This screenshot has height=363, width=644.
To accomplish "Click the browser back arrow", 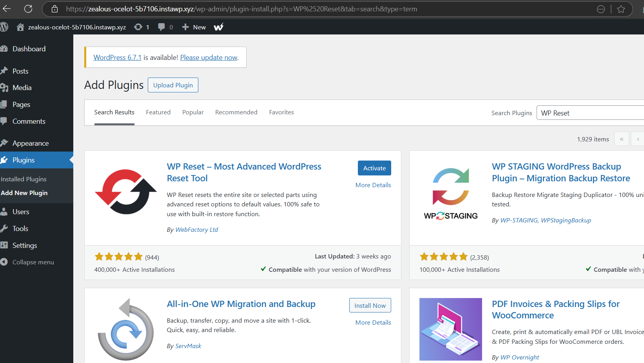I will pos(7,9).
